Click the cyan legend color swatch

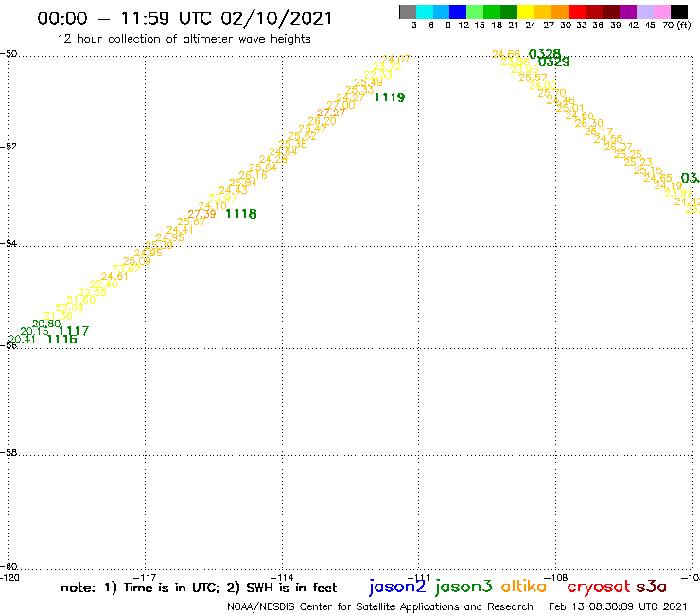coord(425,11)
